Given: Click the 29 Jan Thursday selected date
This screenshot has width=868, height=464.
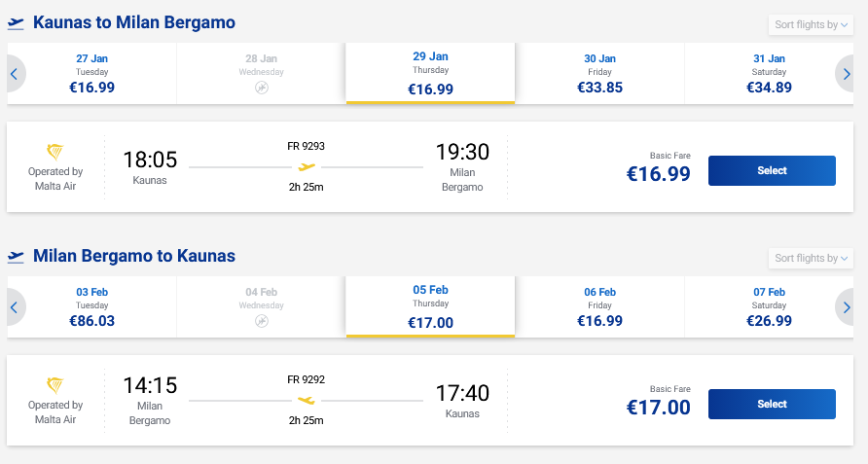Looking at the screenshot, I should point(430,73).
